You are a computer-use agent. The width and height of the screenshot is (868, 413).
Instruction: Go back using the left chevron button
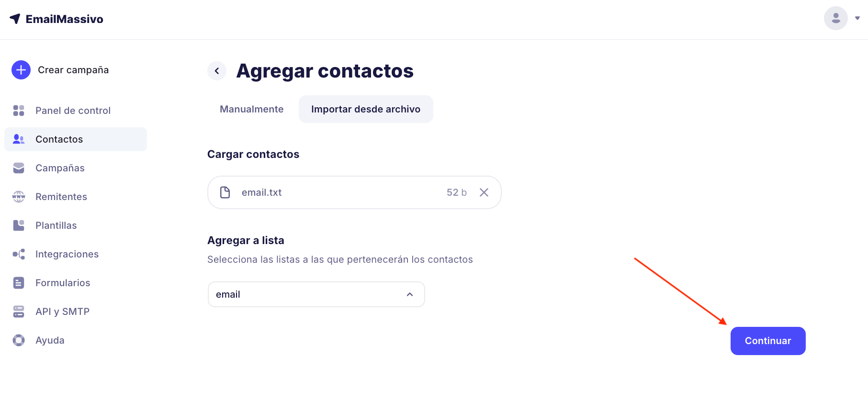217,71
